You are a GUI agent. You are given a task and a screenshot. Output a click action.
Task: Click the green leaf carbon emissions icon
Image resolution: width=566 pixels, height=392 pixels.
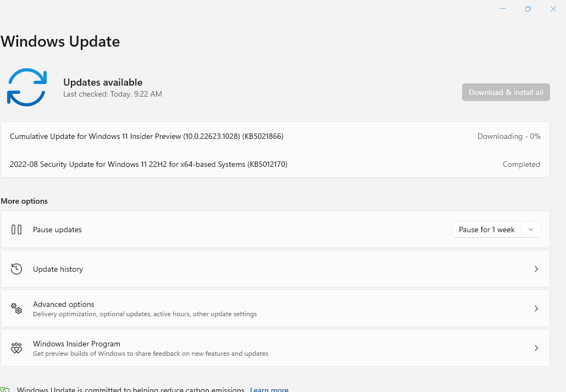coord(5,389)
